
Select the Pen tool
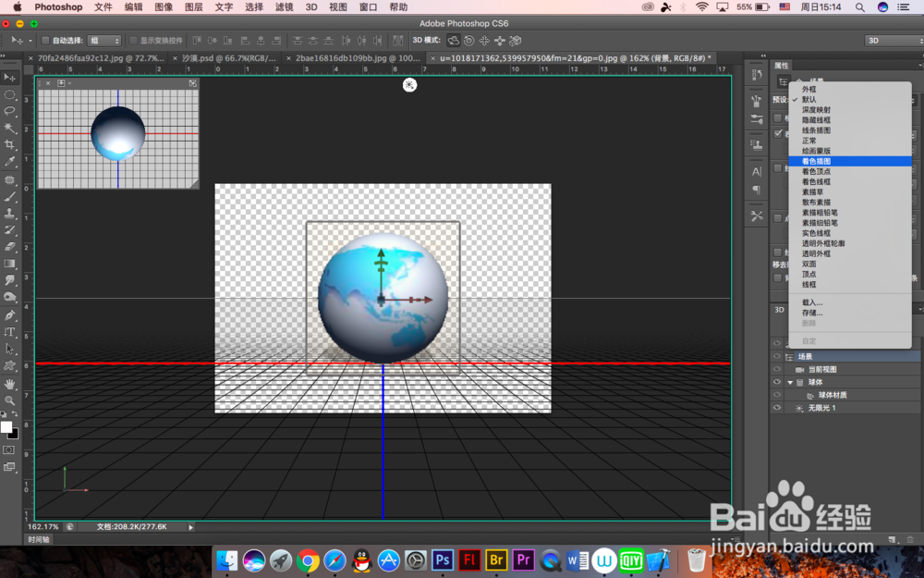pos(9,315)
